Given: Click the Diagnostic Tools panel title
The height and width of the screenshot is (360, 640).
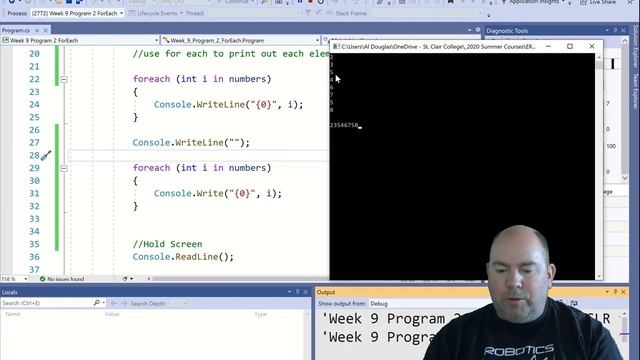Looking at the screenshot, I should [x=507, y=31].
